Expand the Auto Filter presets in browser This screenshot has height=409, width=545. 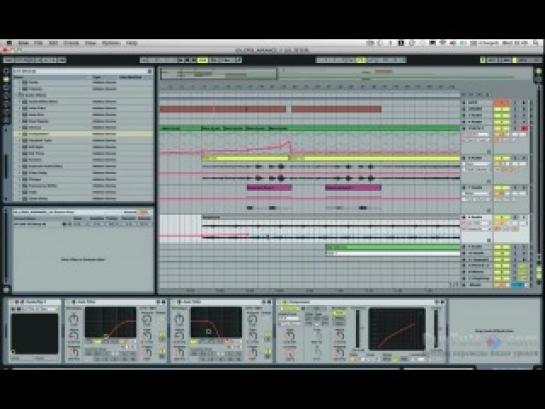pos(20,108)
